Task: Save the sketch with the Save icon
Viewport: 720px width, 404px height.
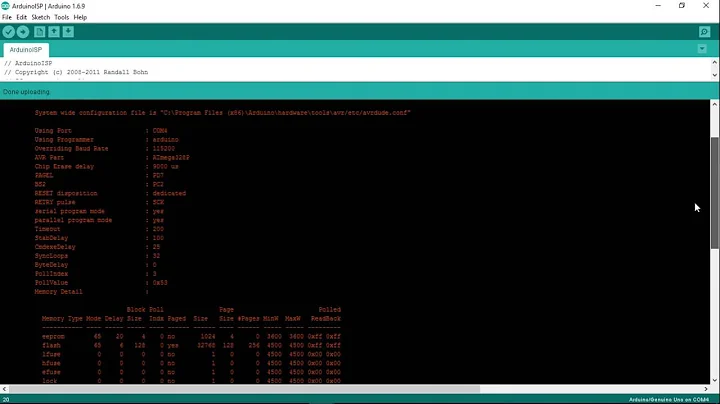Action: point(68,32)
